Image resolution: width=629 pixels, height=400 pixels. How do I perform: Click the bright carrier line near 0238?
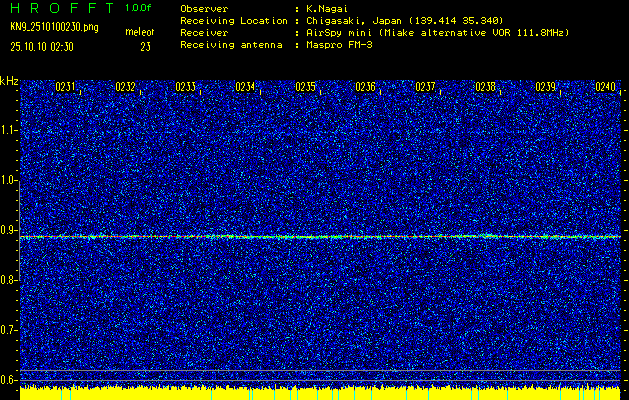tap(486, 236)
